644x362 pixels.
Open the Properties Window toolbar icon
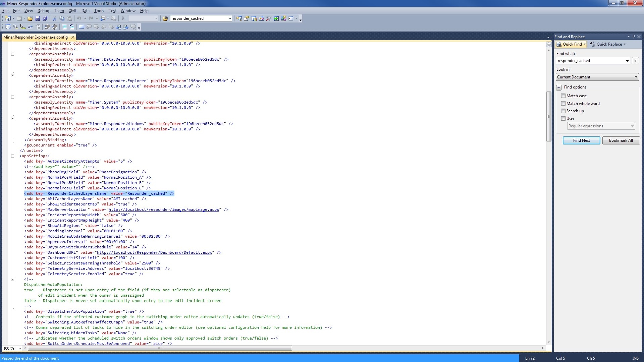pos(246,18)
